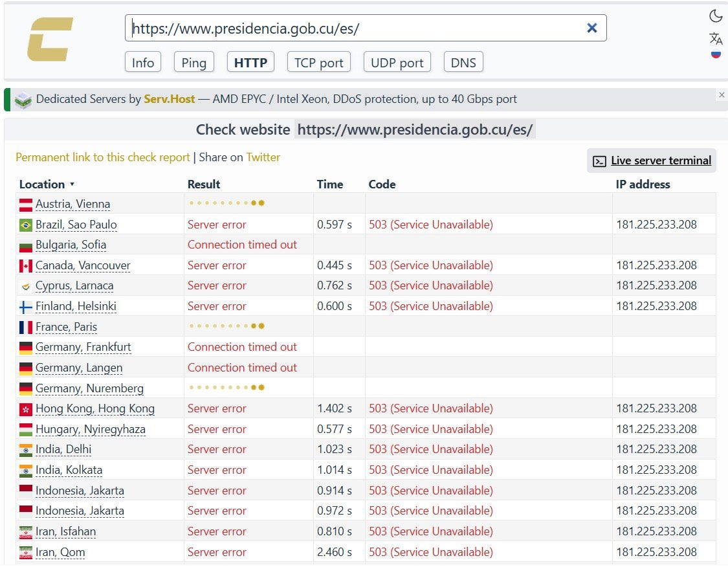Open the Hungary, Nyiregyhaza location link
This screenshot has width=728, height=567.
click(91, 429)
